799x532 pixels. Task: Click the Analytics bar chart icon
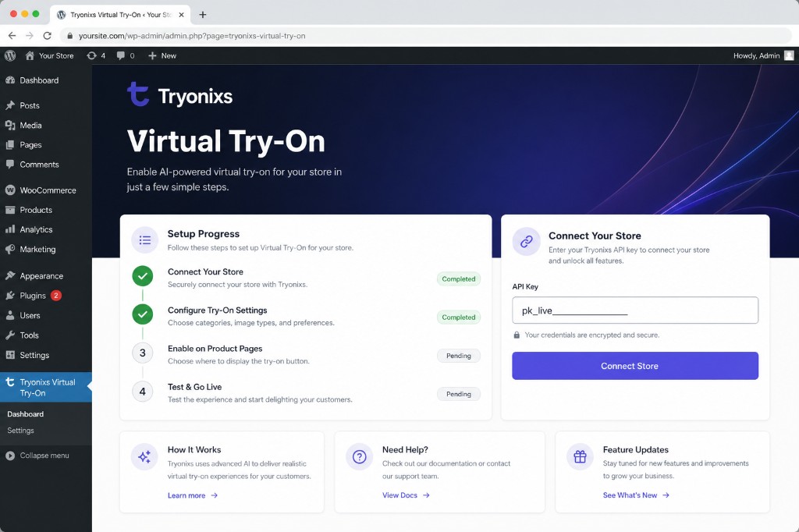click(x=10, y=229)
